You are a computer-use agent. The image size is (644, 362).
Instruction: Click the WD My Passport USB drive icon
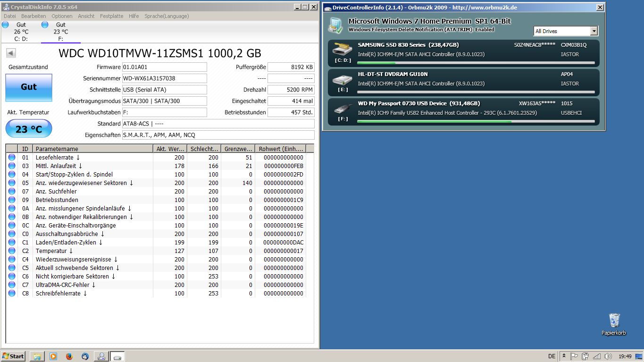click(x=343, y=108)
